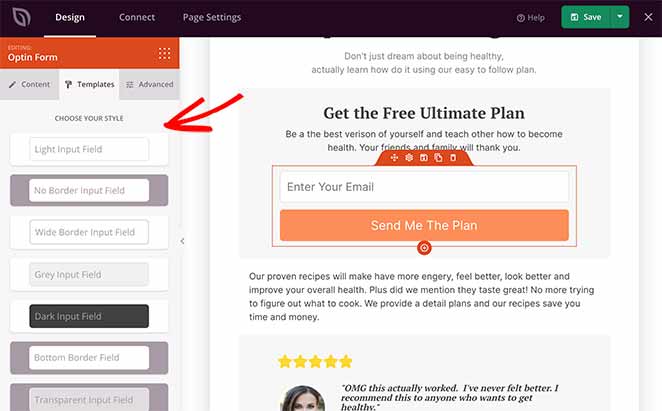662x411 pixels.
Task: Click the Help link
Action: pyautogui.click(x=531, y=18)
